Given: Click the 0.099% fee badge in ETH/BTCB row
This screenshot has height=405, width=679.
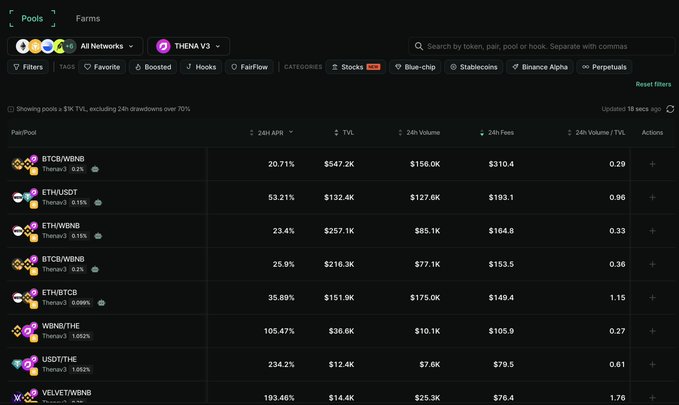Looking at the screenshot, I should 81,303.
